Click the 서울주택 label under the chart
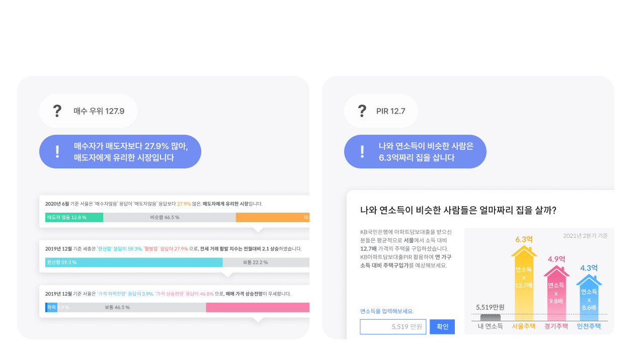This screenshot has width=644, height=362. pos(524,326)
